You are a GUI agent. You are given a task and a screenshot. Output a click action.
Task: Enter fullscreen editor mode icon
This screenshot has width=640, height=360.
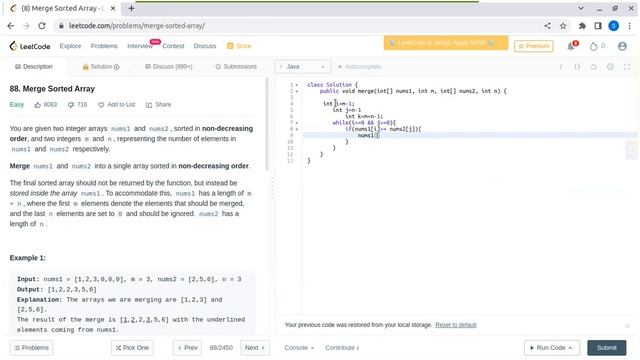627,67
